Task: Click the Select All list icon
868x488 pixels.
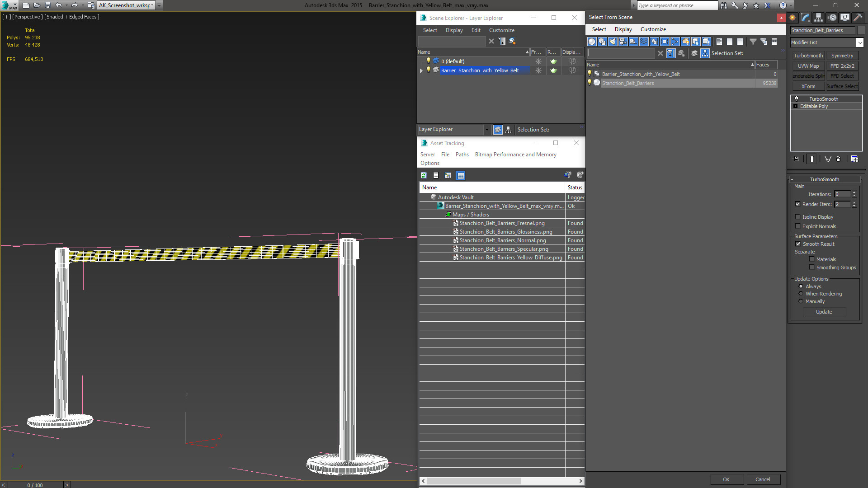Action: point(719,42)
